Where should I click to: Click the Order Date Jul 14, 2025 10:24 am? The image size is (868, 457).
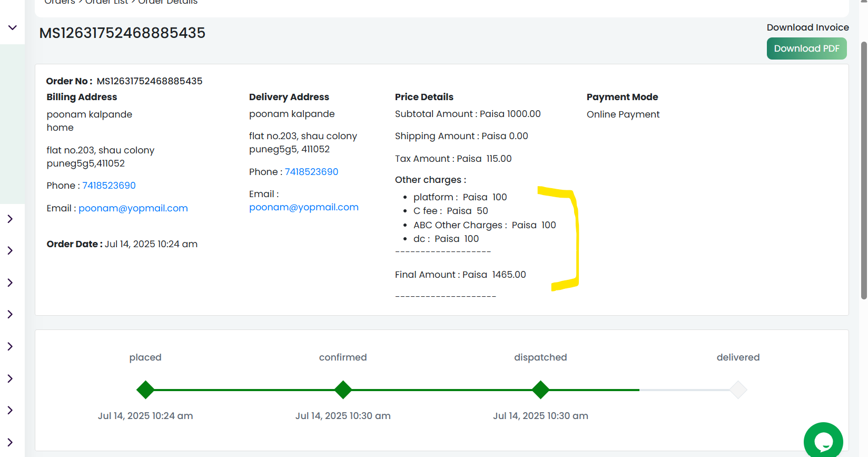(x=122, y=244)
